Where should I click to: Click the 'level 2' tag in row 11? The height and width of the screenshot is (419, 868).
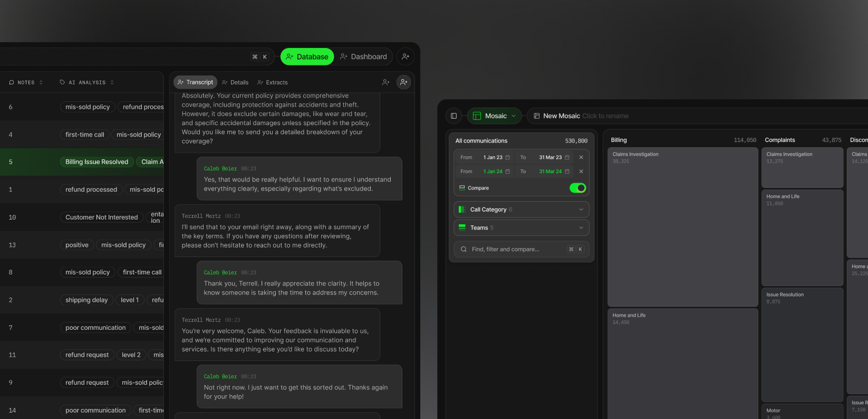tap(131, 355)
